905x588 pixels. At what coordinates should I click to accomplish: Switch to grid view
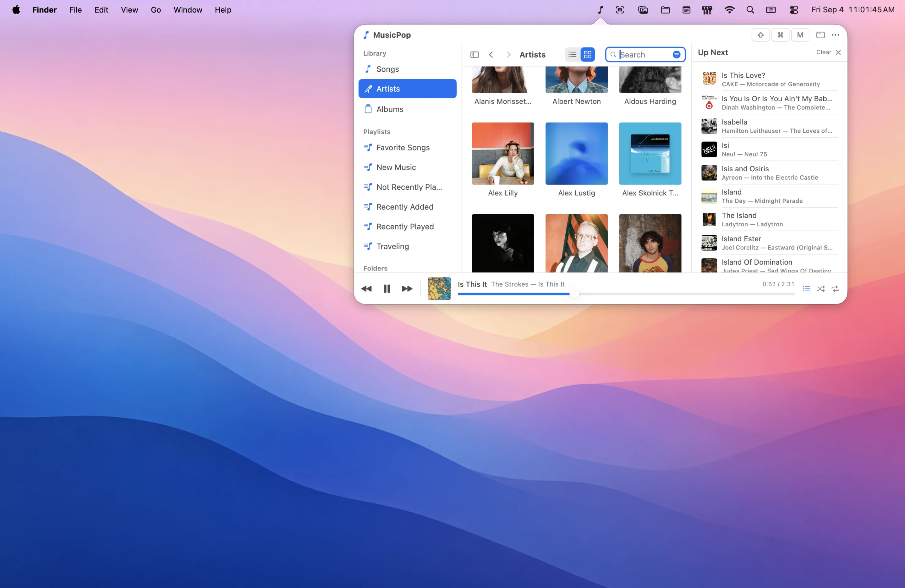[x=588, y=55]
